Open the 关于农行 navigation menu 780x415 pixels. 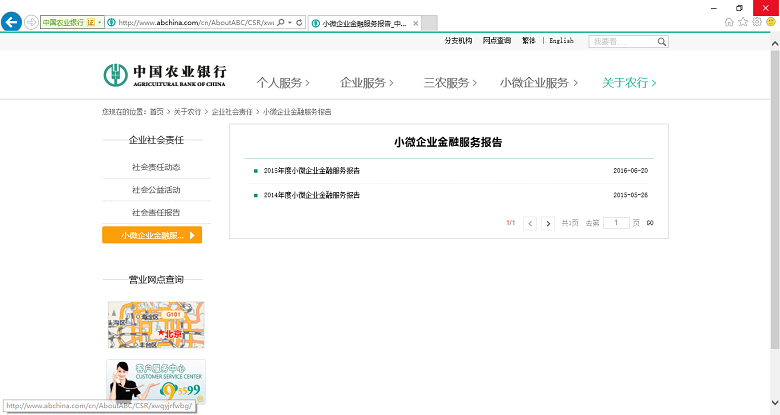(x=629, y=83)
